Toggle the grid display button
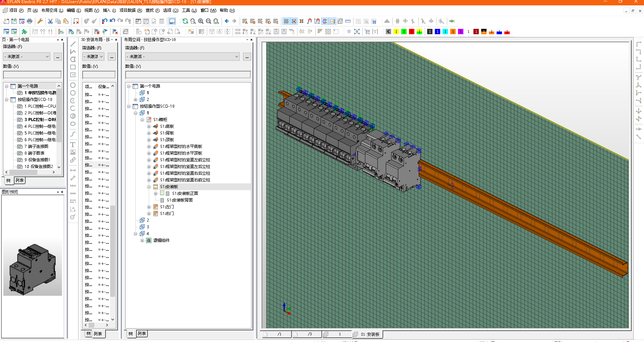644x342 pixels. [286, 21]
